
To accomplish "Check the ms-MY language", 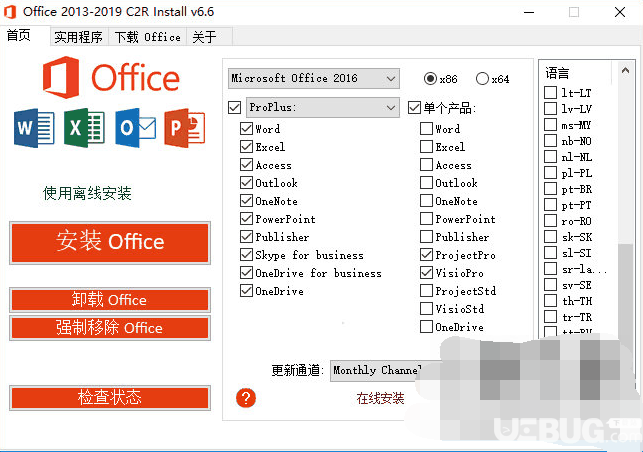I will (x=550, y=125).
